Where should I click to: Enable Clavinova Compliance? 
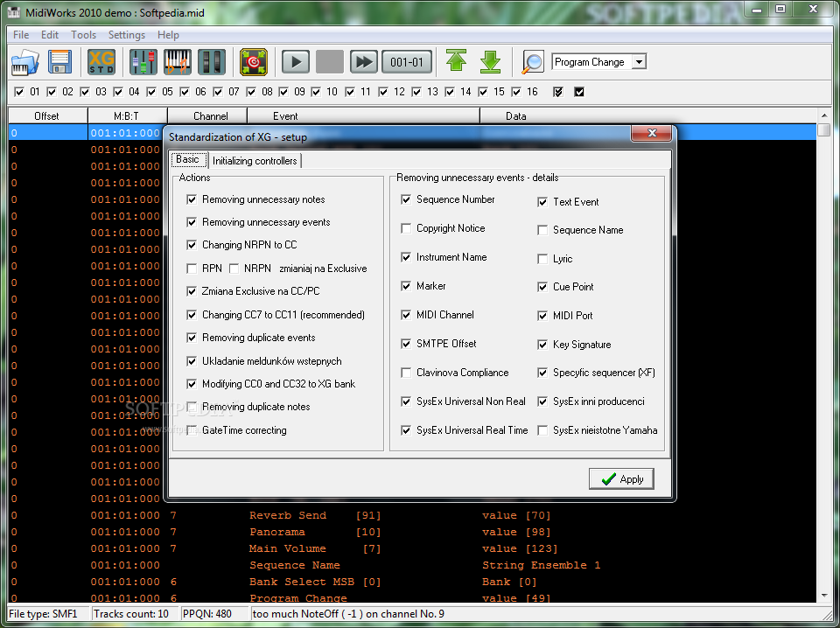pos(406,373)
